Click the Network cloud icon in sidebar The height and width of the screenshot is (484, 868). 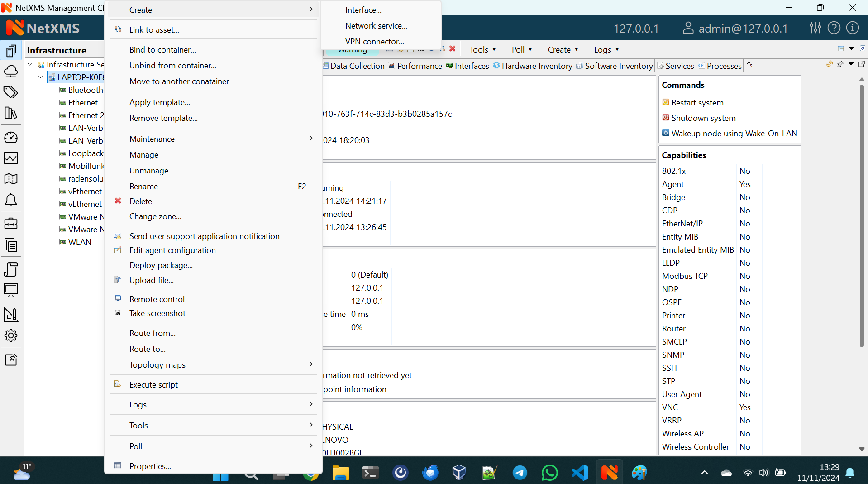point(11,71)
